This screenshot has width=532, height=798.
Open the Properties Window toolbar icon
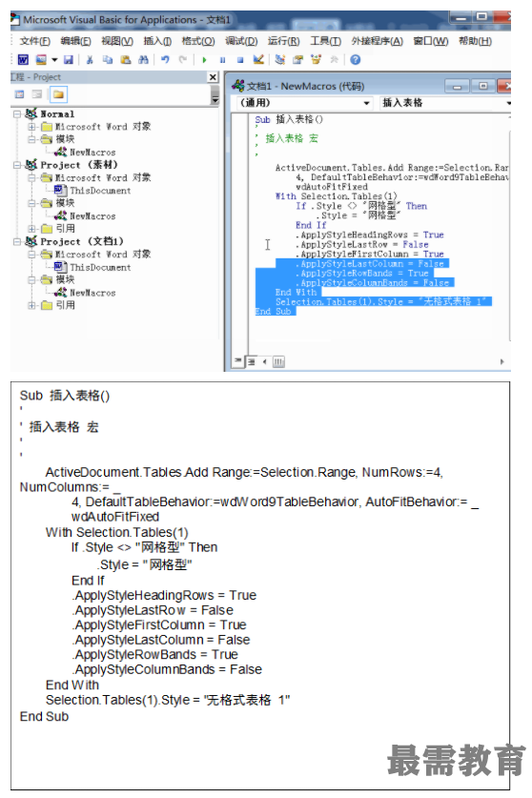297,59
